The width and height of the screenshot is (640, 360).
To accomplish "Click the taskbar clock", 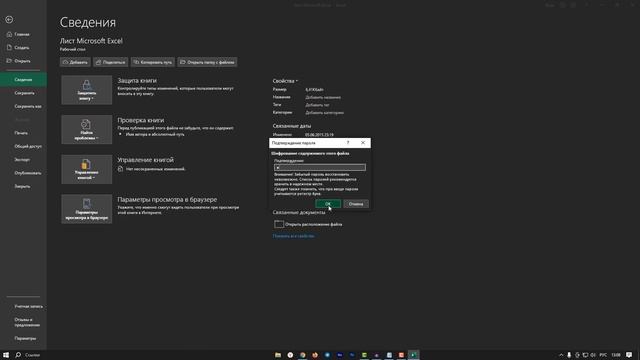I will point(616,355).
